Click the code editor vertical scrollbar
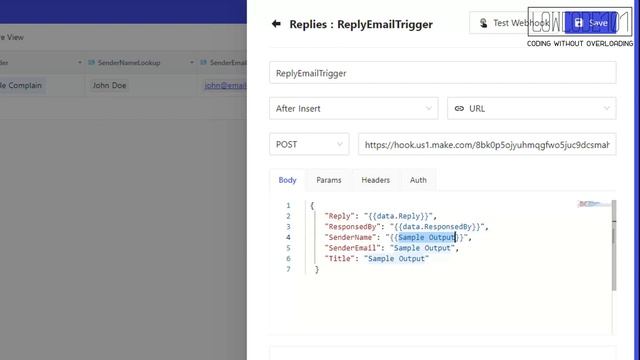The height and width of the screenshot is (360, 640). click(614, 245)
